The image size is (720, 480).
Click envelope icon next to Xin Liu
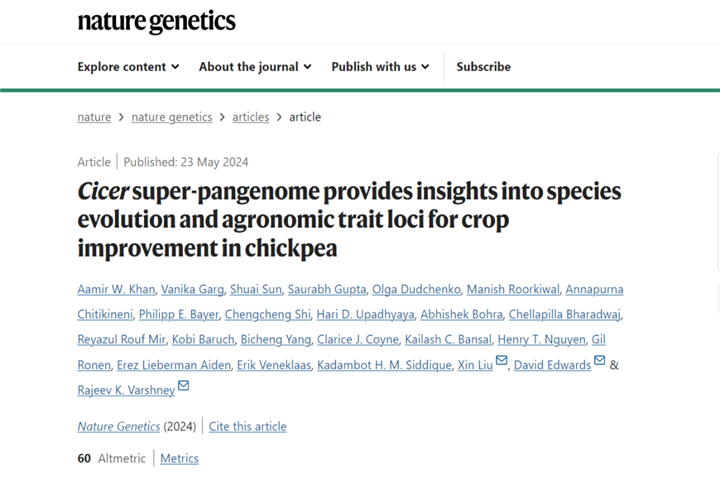[x=502, y=362]
